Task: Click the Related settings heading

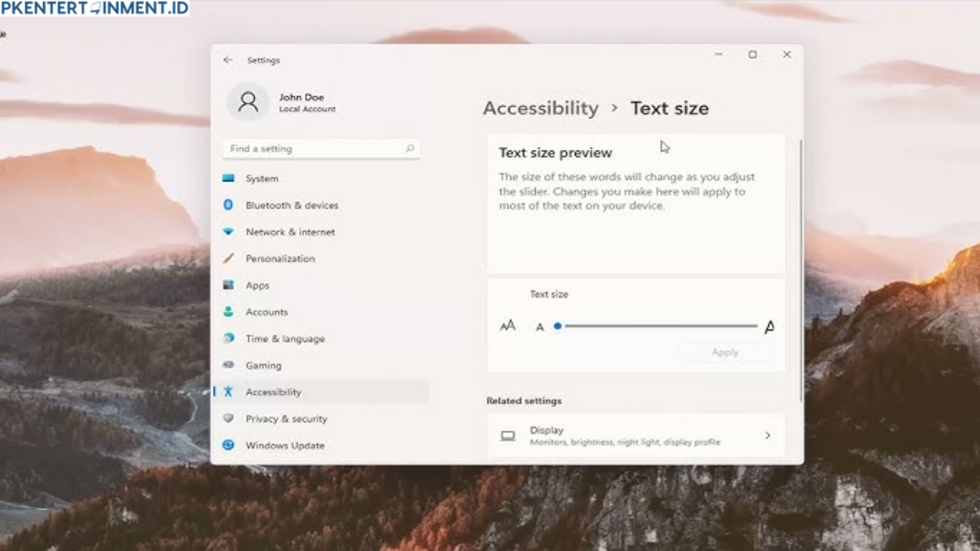Action: 524,400
